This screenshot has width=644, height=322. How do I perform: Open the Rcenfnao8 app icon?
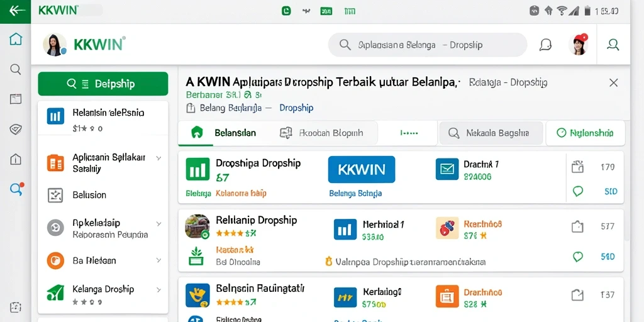coord(447,228)
